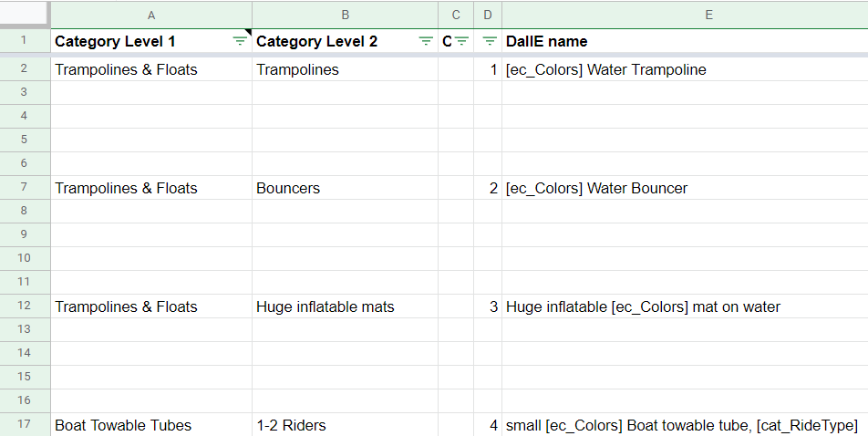Select the '[ec_Colors] Water Trampoline' cell
This screenshot has width=868, height=436.
point(685,69)
